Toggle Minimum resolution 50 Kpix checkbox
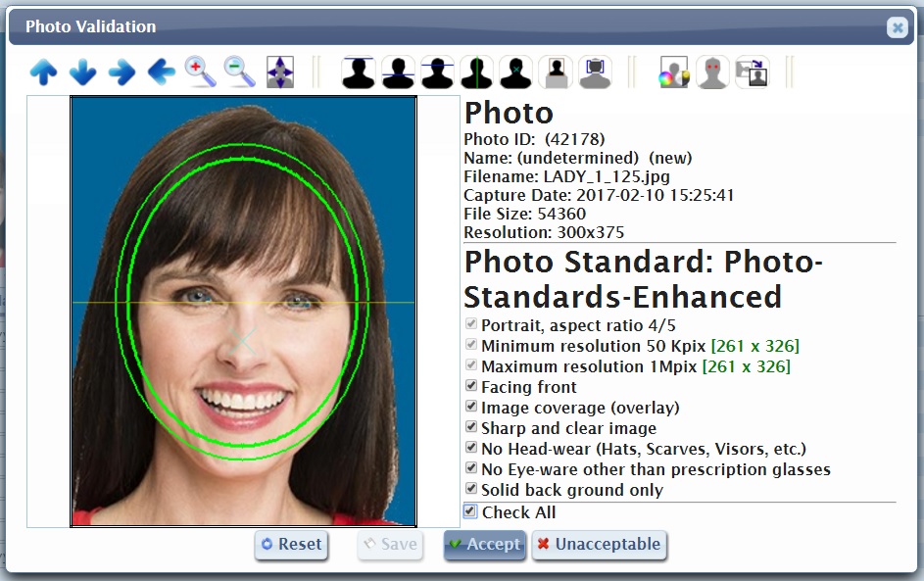 (471, 344)
